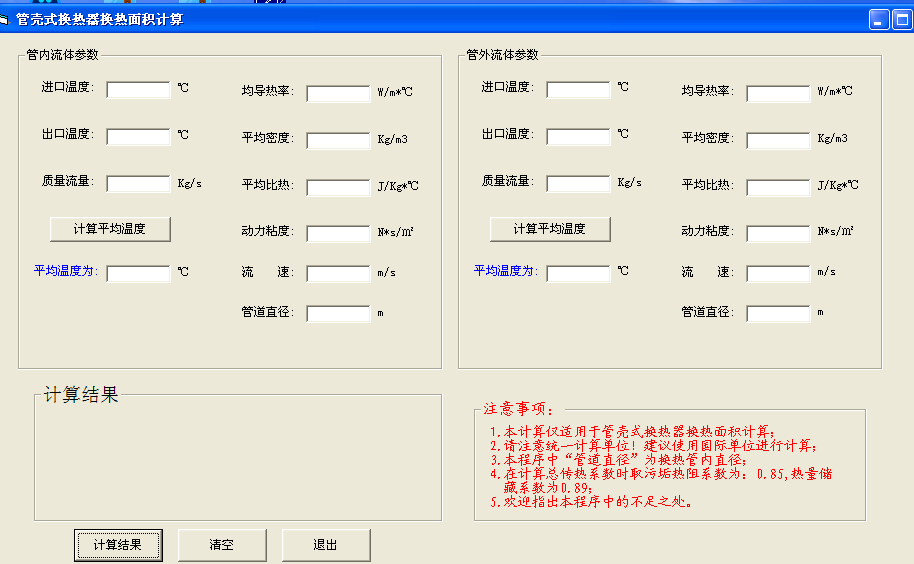Click the application icon in title bar
The image size is (914, 564).
4,20
